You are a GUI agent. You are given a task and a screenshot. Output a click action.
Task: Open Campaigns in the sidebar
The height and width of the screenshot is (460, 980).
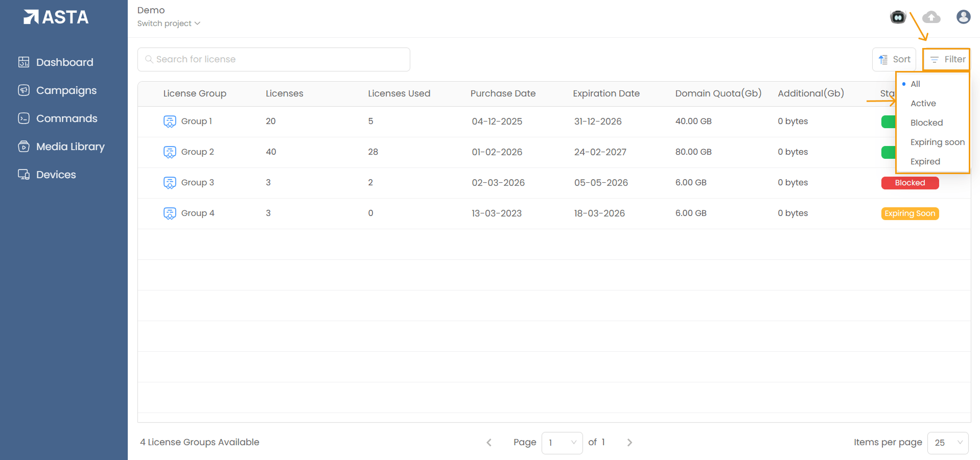[x=66, y=90]
